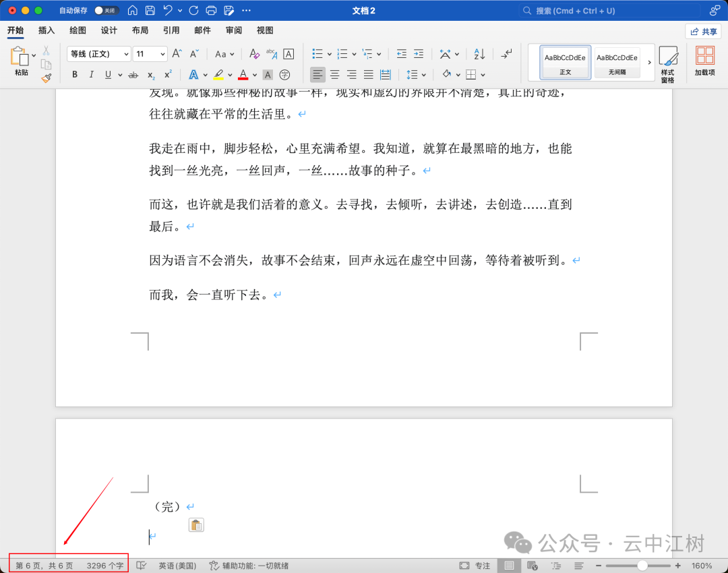728x573 pixels.
Task: Expand the font size dropdown
Action: click(x=162, y=54)
